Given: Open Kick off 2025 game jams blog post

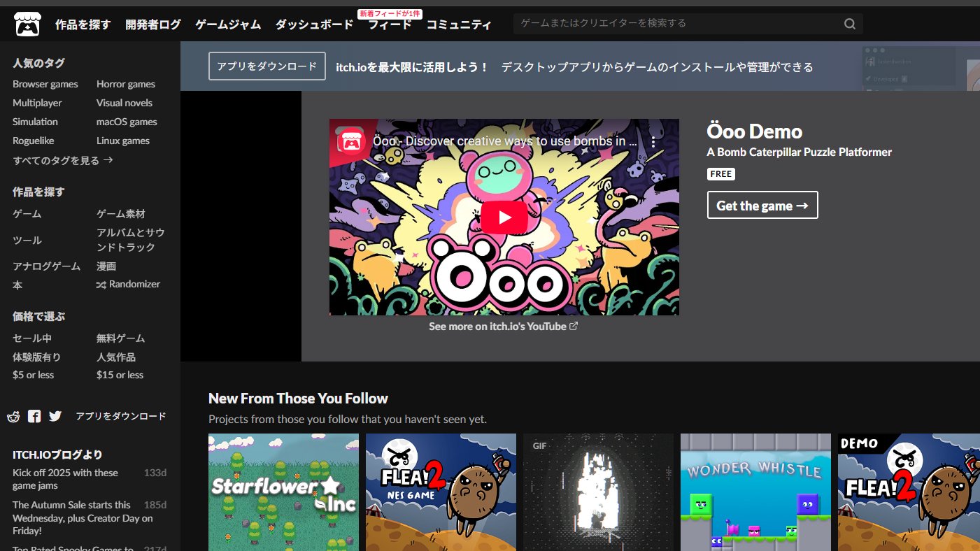Looking at the screenshot, I should pyautogui.click(x=65, y=479).
